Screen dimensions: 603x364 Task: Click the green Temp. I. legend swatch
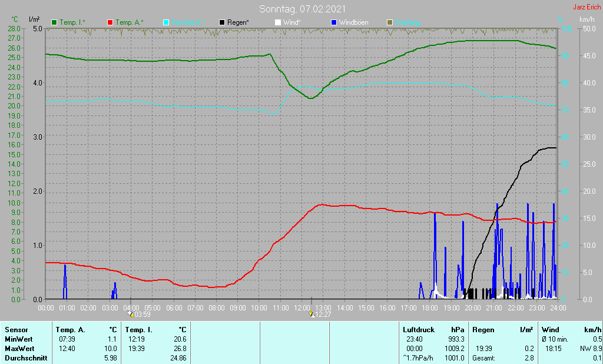pos(55,22)
